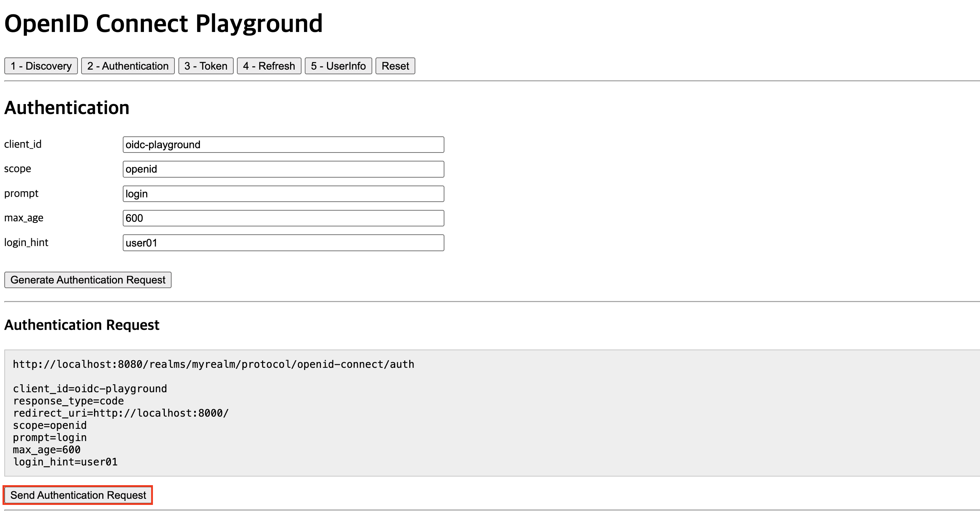Click the login_hint=user01 request line
Image resolution: width=980 pixels, height=511 pixels.
click(65, 462)
